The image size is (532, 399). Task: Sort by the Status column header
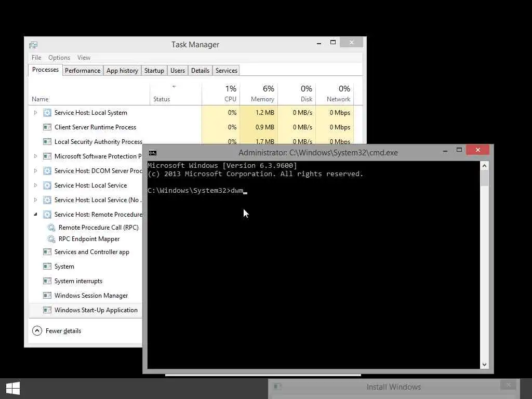tap(176, 94)
